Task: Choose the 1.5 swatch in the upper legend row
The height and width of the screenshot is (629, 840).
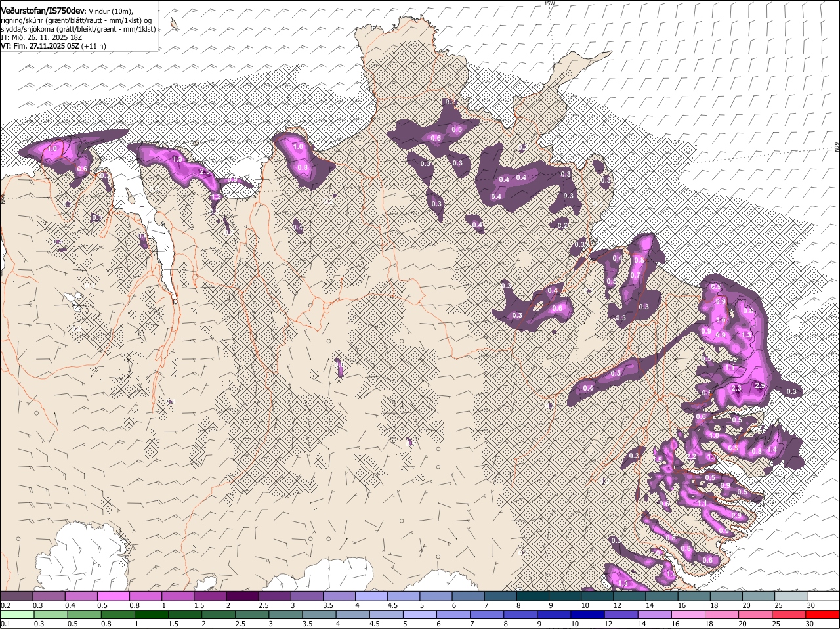Action: [x=209, y=596]
